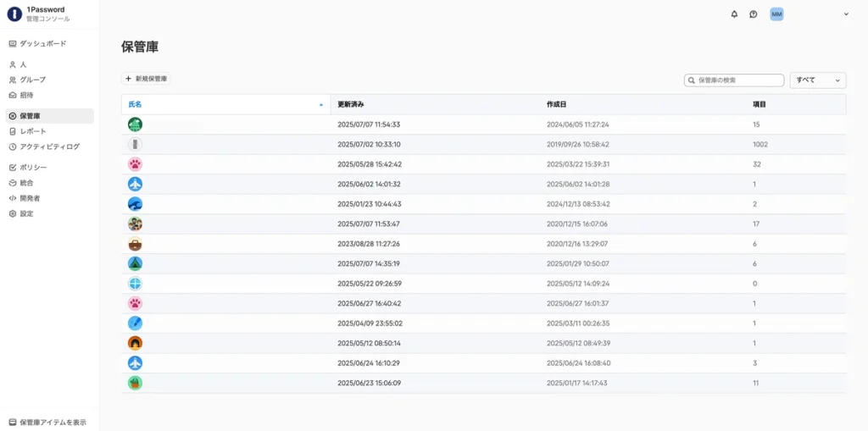Open the notifications bell icon
868x431 pixels.
pos(734,14)
